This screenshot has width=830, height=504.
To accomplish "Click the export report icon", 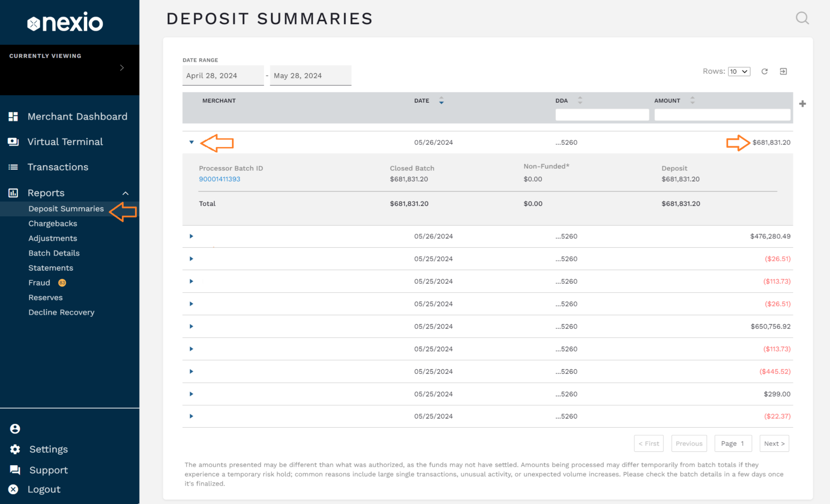I will pyautogui.click(x=783, y=71).
